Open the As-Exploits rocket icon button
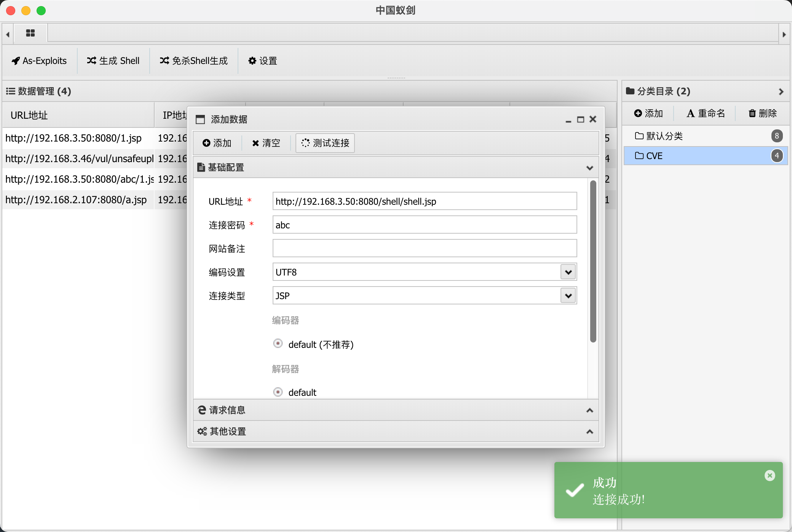The height and width of the screenshot is (532, 792). 39,61
